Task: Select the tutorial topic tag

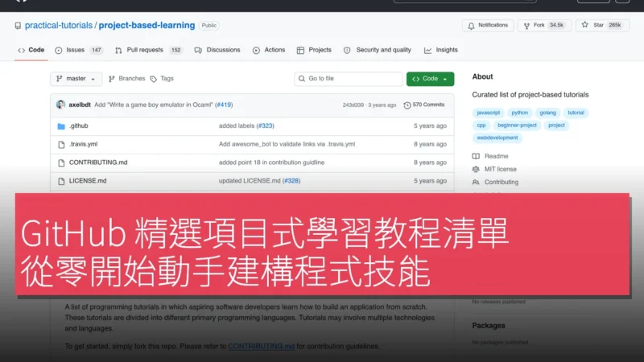Action: point(576,113)
